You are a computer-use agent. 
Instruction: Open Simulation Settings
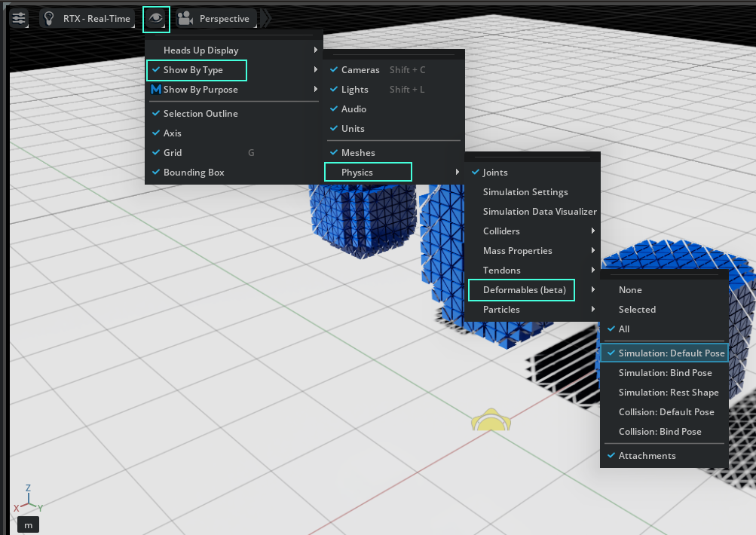pyautogui.click(x=525, y=191)
